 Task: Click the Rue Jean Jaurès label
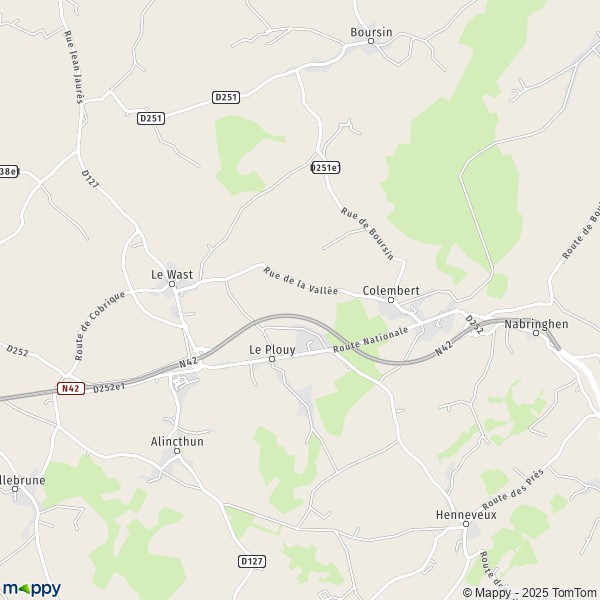pos(73,67)
